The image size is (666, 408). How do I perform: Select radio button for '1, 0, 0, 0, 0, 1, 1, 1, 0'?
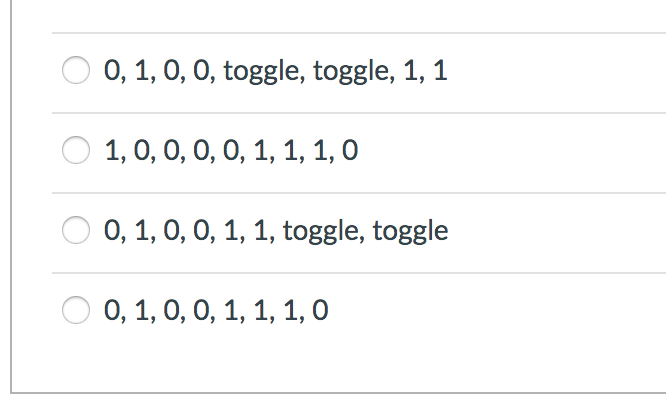pyautogui.click(x=77, y=152)
